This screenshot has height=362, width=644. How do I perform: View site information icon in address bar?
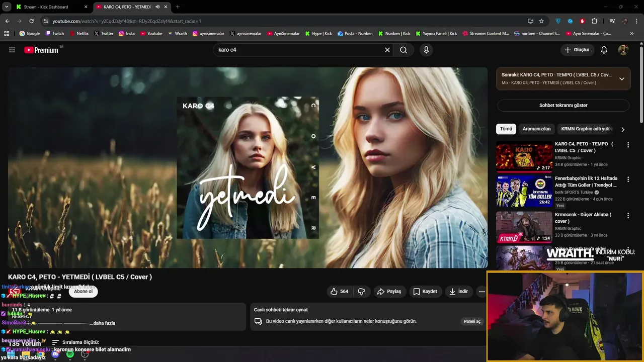[46, 21]
